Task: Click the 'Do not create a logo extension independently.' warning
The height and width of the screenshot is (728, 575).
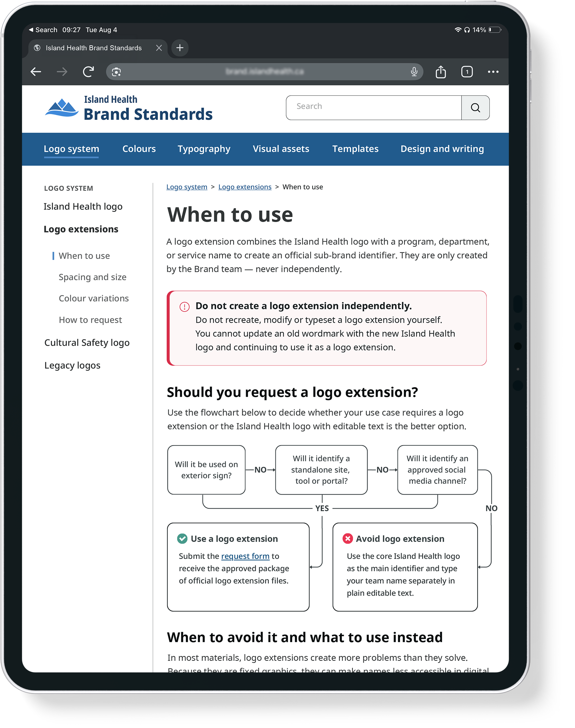Action: click(304, 306)
